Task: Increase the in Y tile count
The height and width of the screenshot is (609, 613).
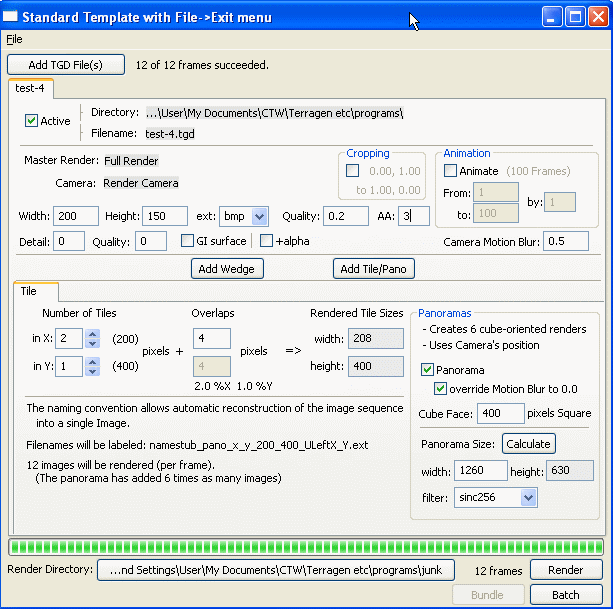Action: coord(92,362)
